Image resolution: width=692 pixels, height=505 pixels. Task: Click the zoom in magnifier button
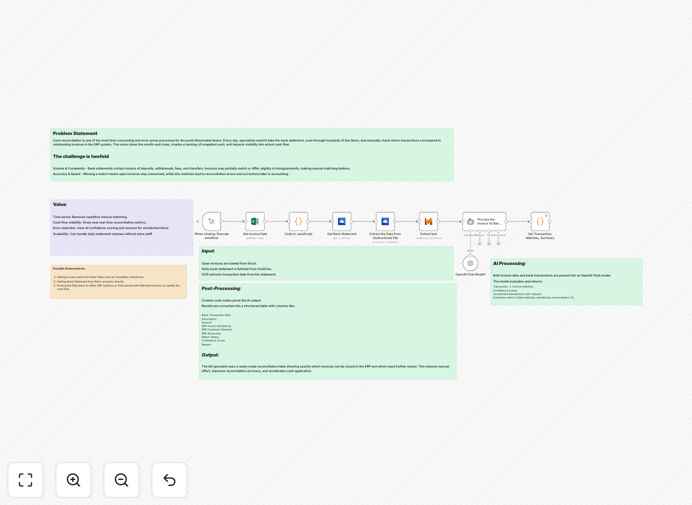coord(73,480)
